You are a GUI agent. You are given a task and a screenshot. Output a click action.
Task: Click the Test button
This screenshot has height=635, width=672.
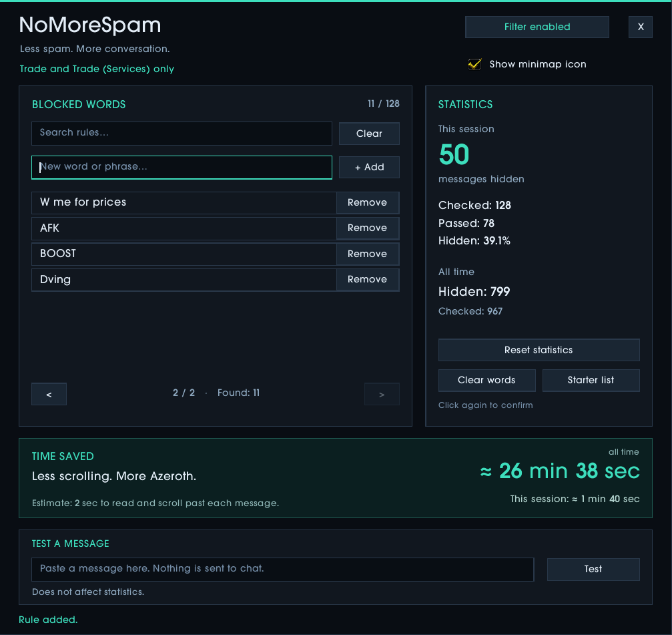(x=593, y=570)
